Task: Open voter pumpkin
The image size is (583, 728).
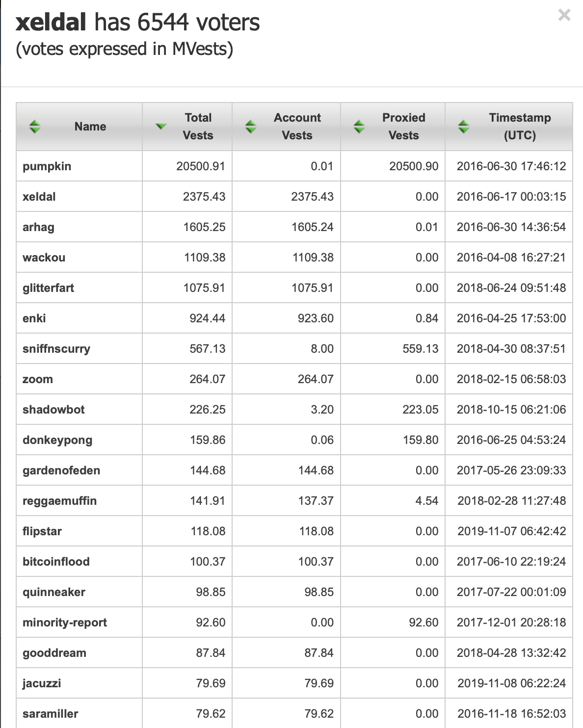Action: 47,166
